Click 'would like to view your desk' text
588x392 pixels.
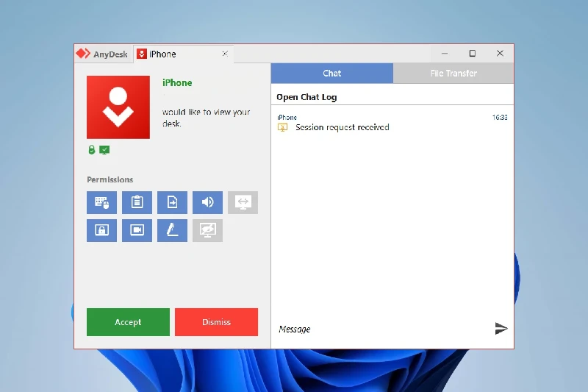[206, 118]
